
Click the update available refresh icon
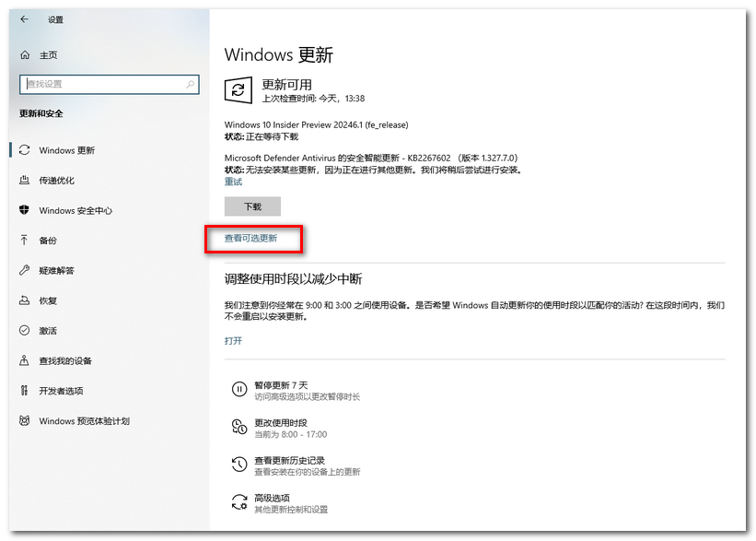[x=238, y=89]
